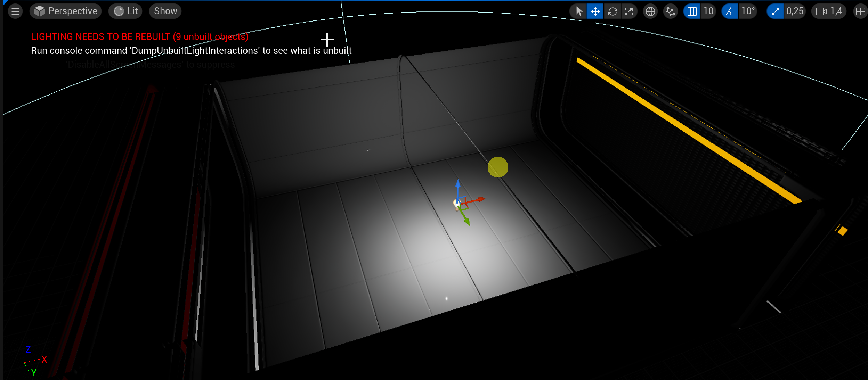Viewport: 868px width, 380px height.
Task: Click the light actor gizmo origin
Action: point(458,203)
